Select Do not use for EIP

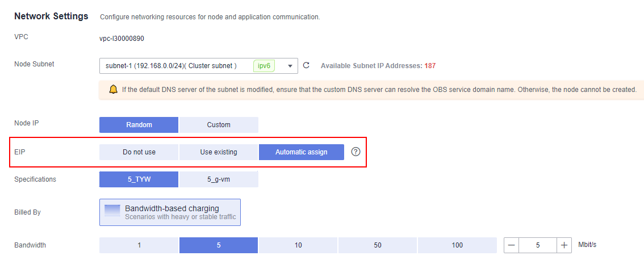139,152
